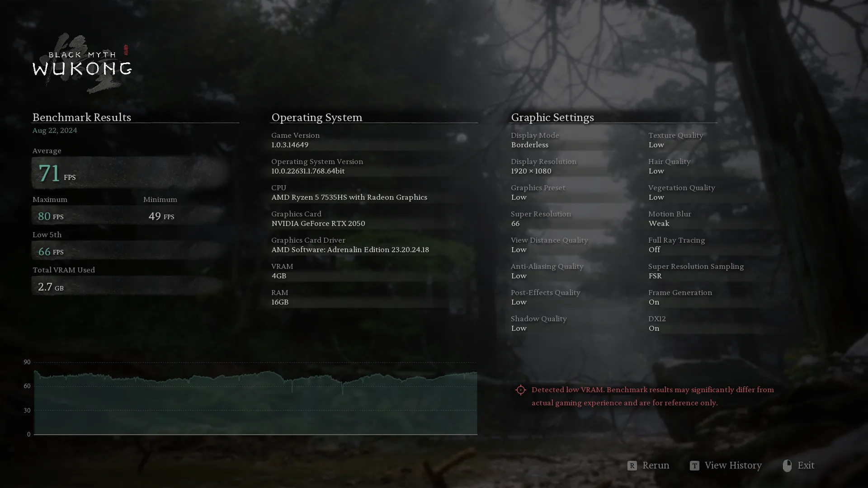Click the Exit button icon
Screen dimensions: 868x488
click(x=787, y=465)
